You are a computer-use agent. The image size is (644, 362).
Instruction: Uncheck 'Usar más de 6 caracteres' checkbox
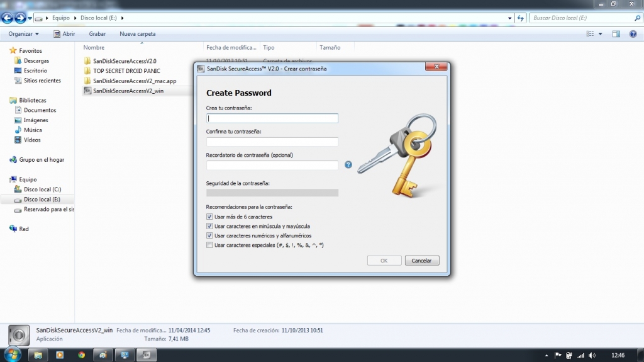pos(209,217)
